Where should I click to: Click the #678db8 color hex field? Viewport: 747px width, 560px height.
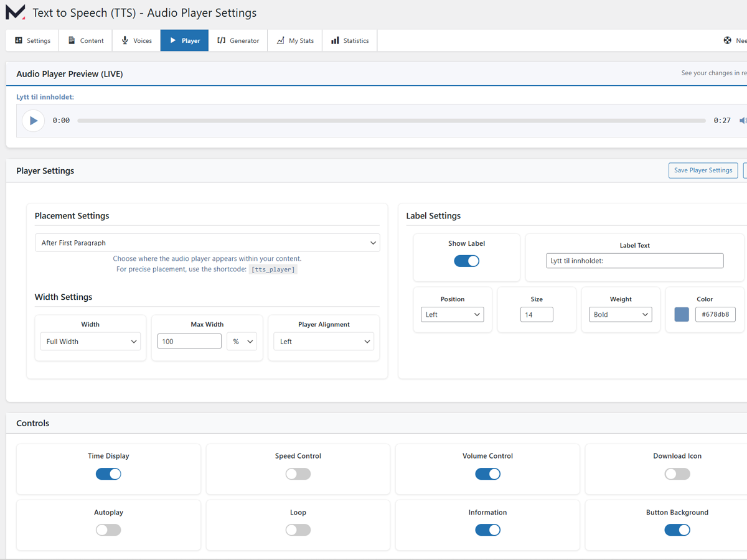pos(716,314)
